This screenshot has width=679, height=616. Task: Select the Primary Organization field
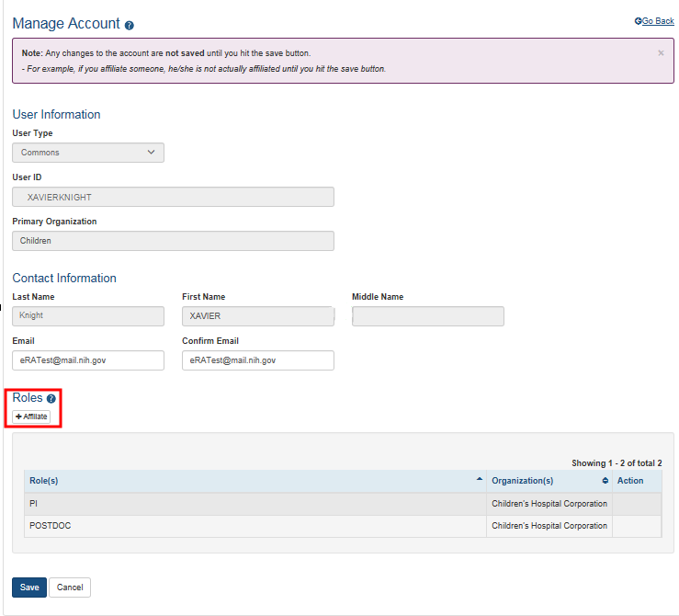point(173,241)
